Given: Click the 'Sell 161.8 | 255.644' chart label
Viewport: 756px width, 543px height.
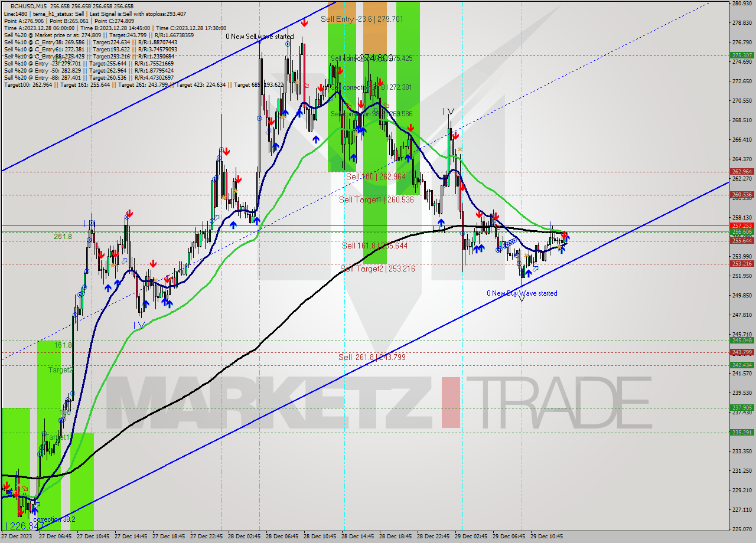Looking at the screenshot, I should tap(375, 245).
